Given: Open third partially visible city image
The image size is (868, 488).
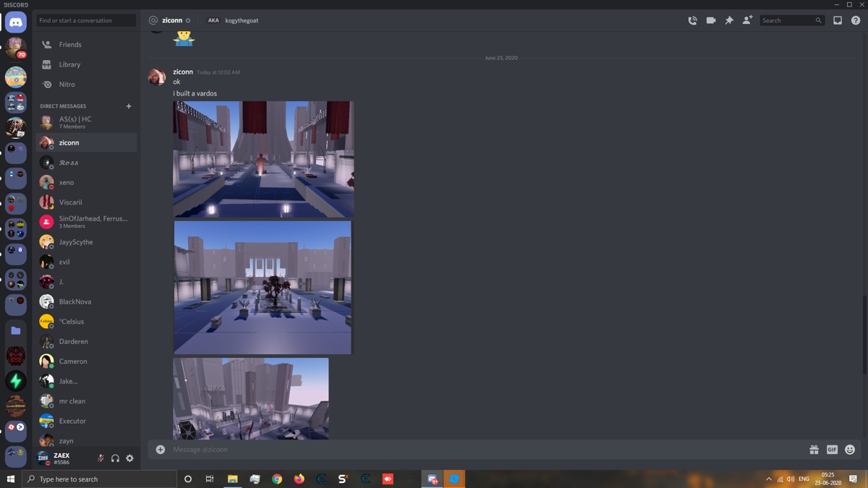Looking at the screenshot, I should (251, 398).
